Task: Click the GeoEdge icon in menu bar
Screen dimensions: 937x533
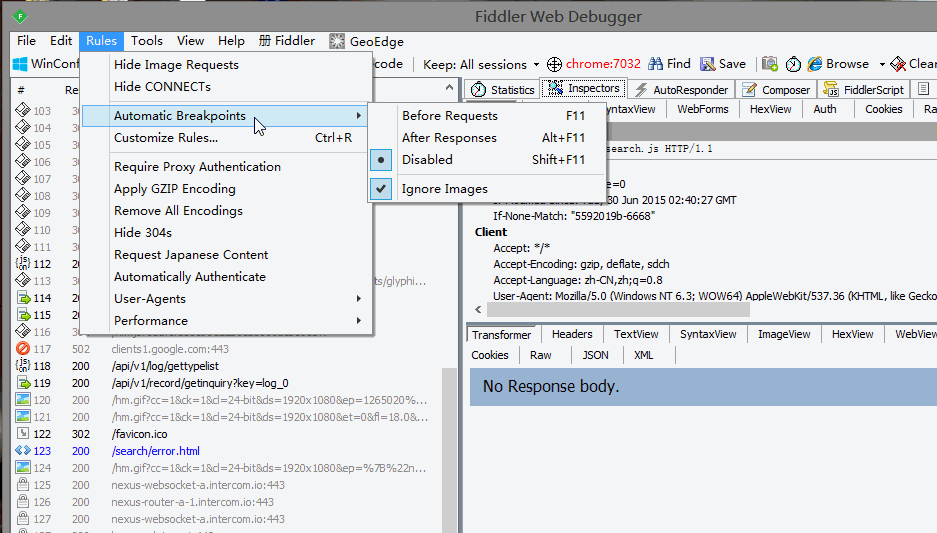Action: (x=337, y=41)
